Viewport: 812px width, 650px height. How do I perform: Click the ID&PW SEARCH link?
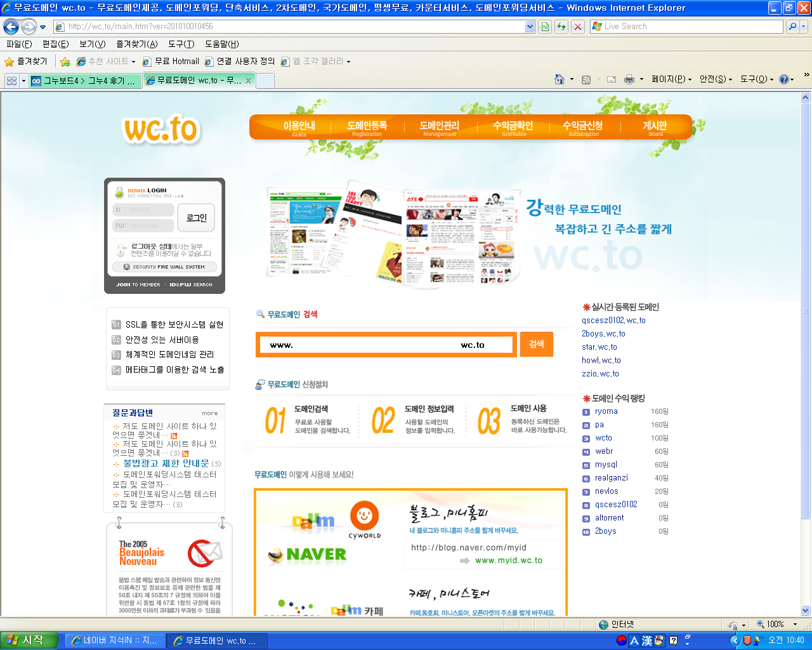[x=191, y=285]
